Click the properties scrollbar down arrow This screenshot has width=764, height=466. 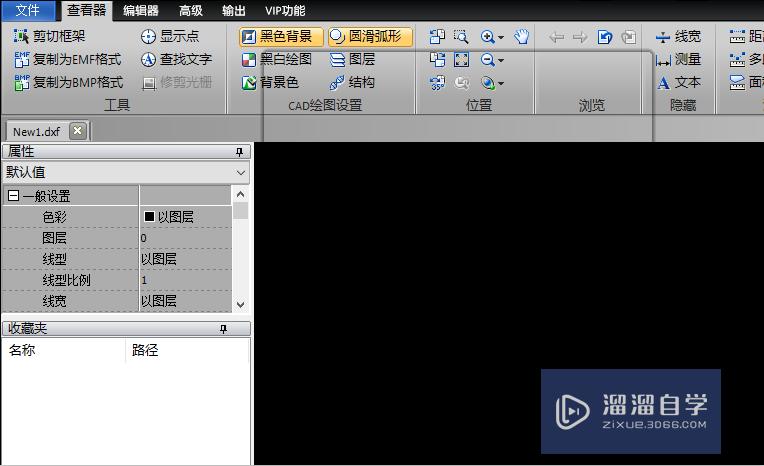click(x=240, y=304)
